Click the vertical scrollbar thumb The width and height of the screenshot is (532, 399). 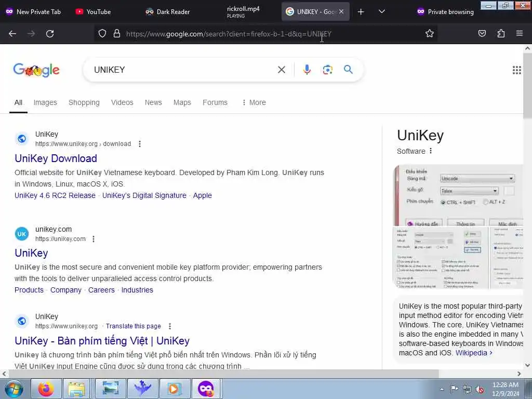pos(527,86)
